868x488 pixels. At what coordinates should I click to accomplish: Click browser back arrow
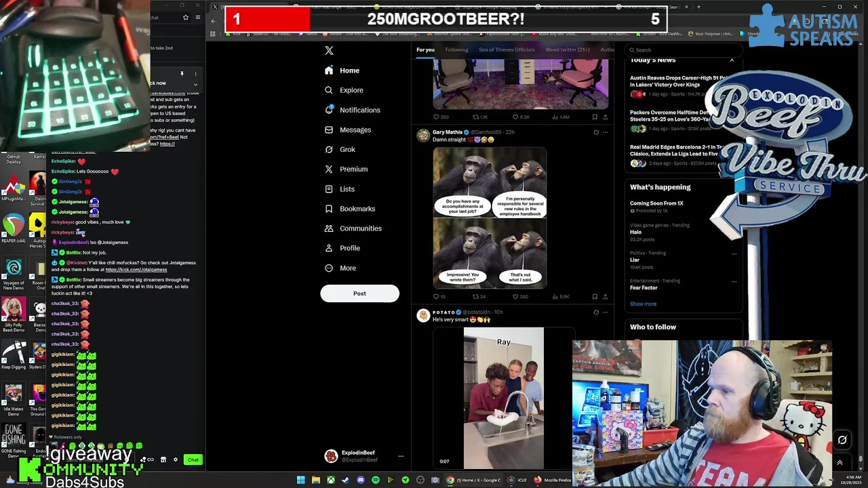tap(213, 21)
